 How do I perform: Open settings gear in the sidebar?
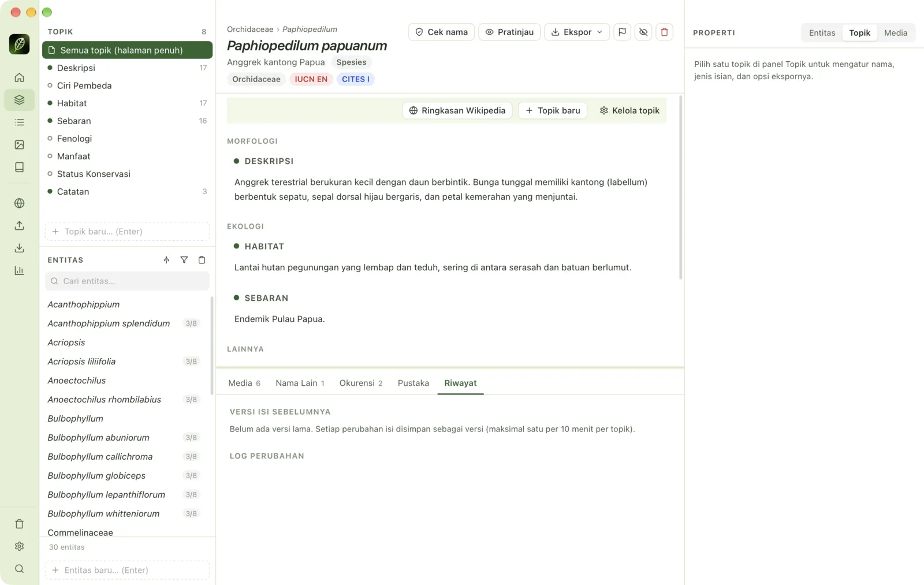tap(19, 546)
